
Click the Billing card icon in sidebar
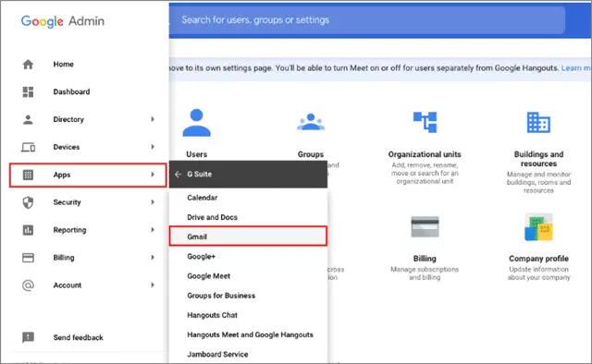tap(28, 258)
